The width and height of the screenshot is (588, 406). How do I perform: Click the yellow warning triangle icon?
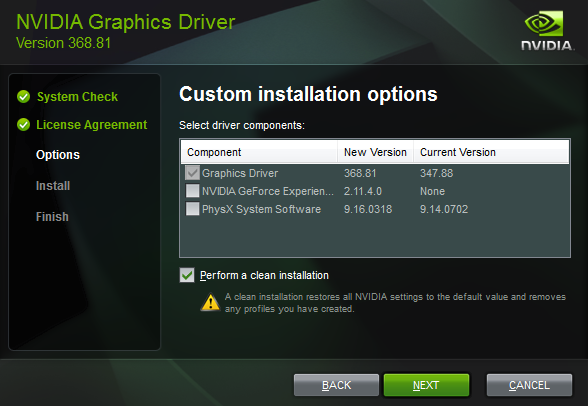[210, 302]
